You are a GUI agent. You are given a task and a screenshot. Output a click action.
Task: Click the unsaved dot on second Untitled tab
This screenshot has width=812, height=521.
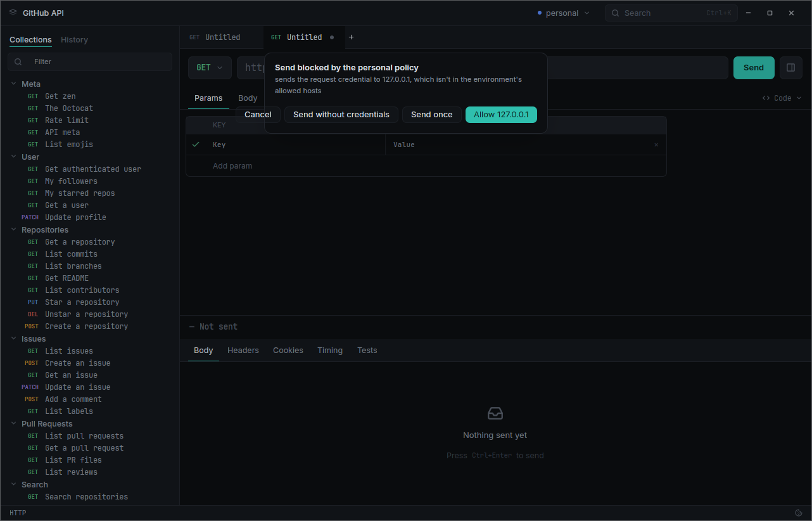click(332, 37)
